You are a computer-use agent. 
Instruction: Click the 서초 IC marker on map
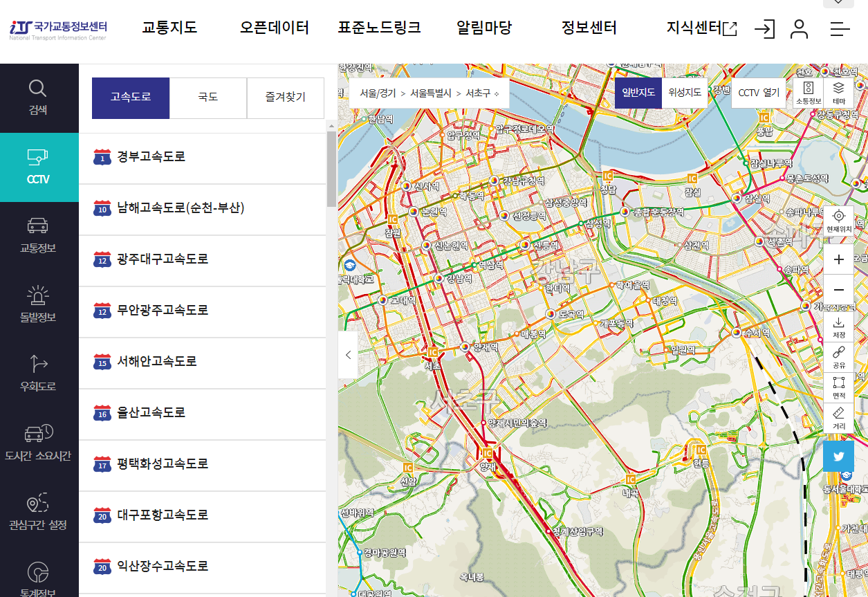coord(433,352)
